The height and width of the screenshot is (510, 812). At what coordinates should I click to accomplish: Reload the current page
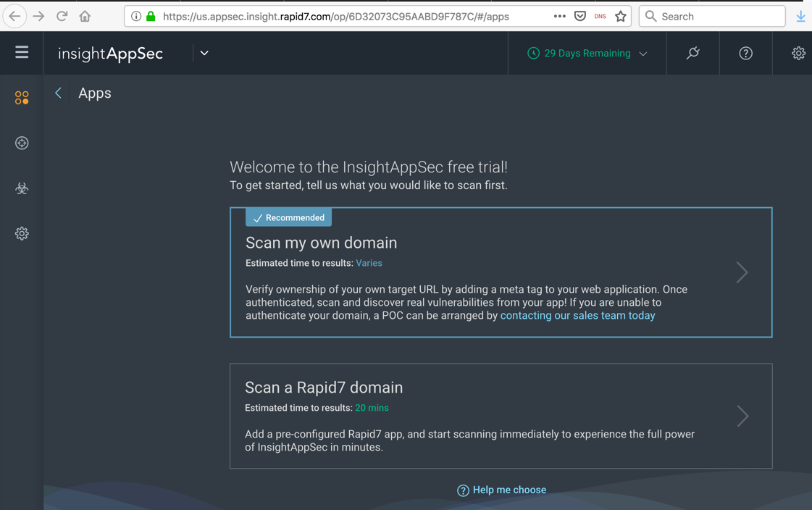click(62, 17)
